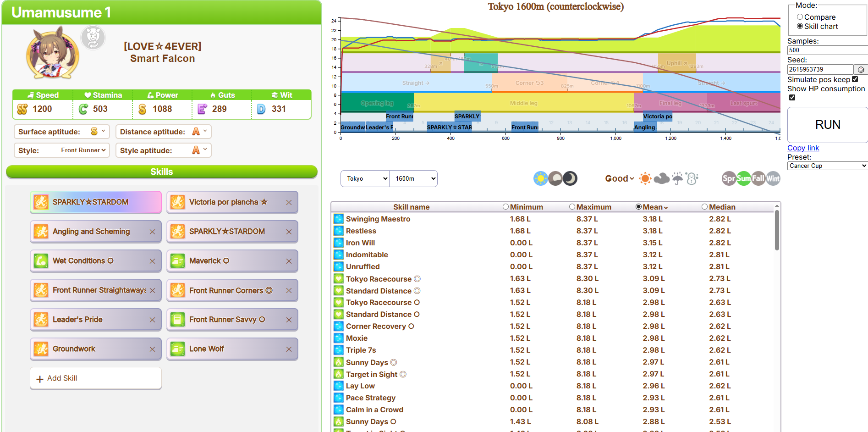Open the Tokyo racetrack dropdown

[365, 179]
